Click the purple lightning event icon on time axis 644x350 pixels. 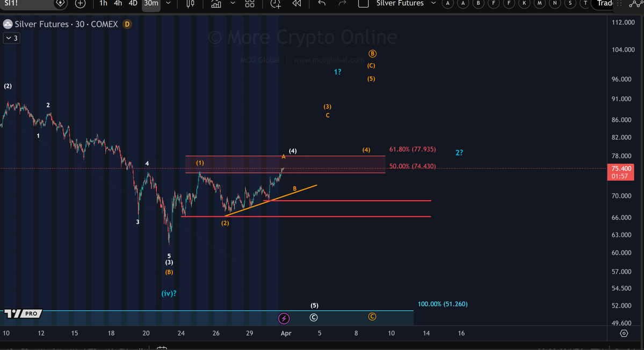(x=284, y=318)
